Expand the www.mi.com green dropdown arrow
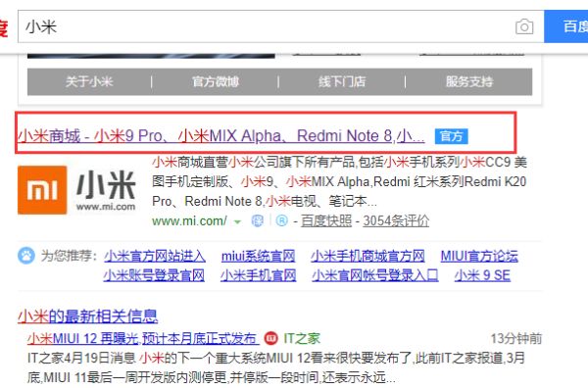This screenshot has height=388, width=588. tap(237, 222)
